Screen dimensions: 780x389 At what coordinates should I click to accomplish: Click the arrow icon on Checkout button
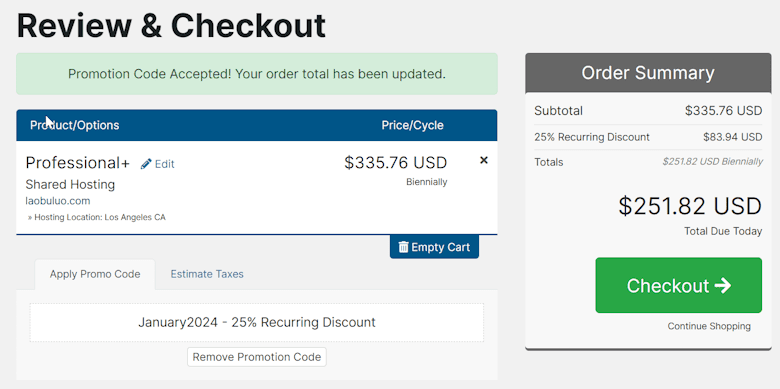coord(722,285)
